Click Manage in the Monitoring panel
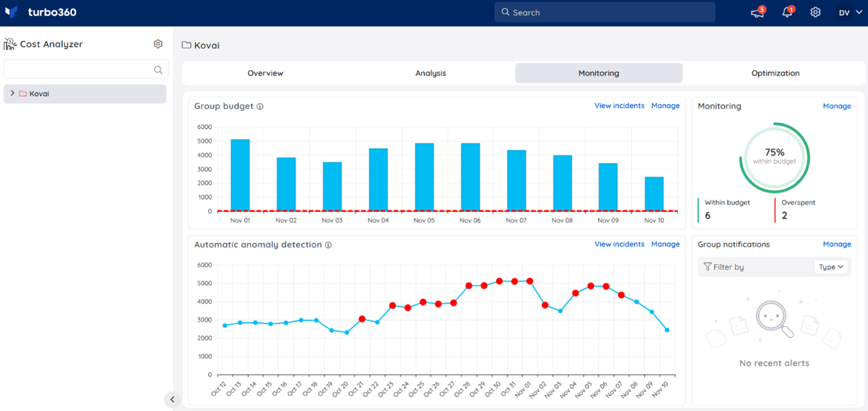Image resolution: width=868 pixels, height=411 pixels. tap(837, 106)
